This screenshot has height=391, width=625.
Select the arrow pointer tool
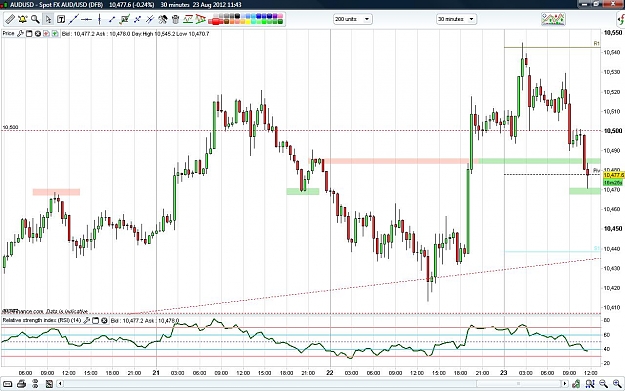click(x=48, y=19)
